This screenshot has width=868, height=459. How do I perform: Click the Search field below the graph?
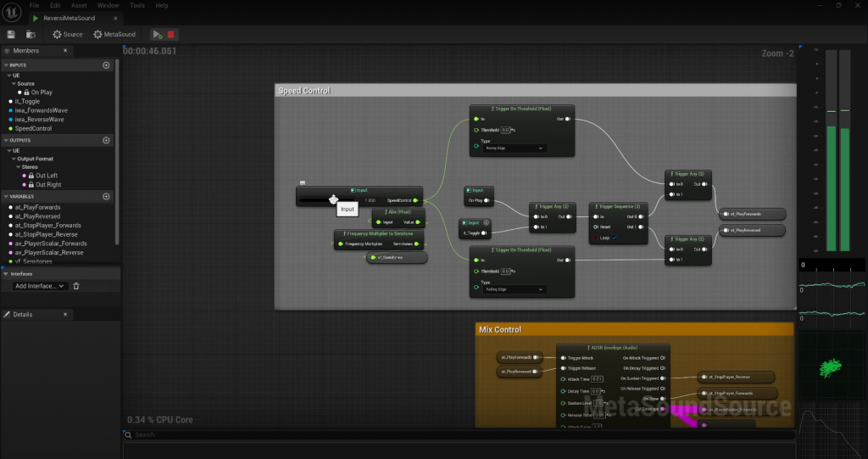tap(459, 434)
